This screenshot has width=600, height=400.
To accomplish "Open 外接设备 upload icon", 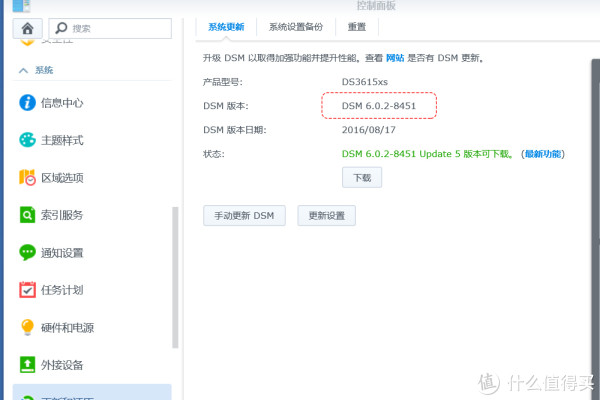I will tap(27, 365).
